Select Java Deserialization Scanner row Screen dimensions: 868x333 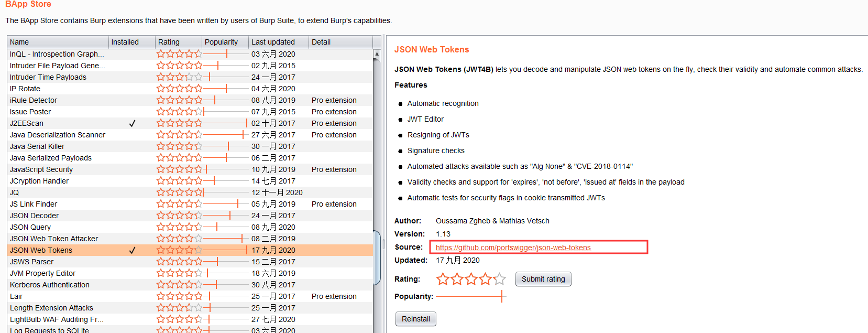click(190, 135)
